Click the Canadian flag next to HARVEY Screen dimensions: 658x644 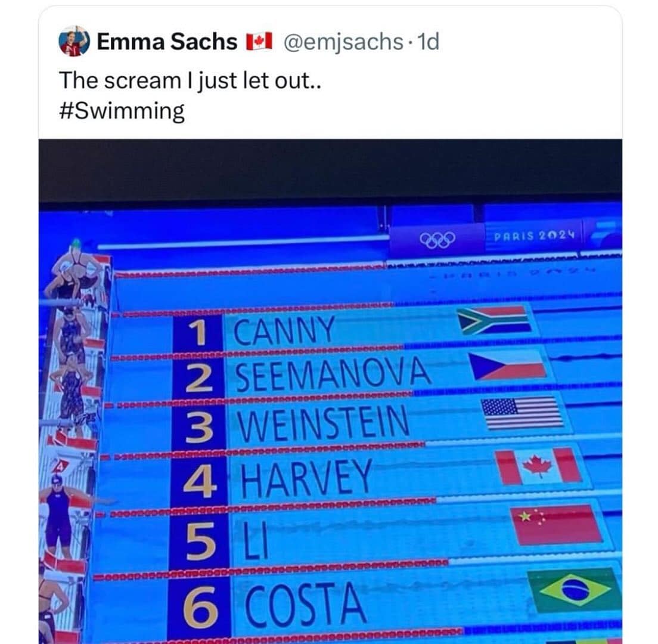[x=538, y=466]
